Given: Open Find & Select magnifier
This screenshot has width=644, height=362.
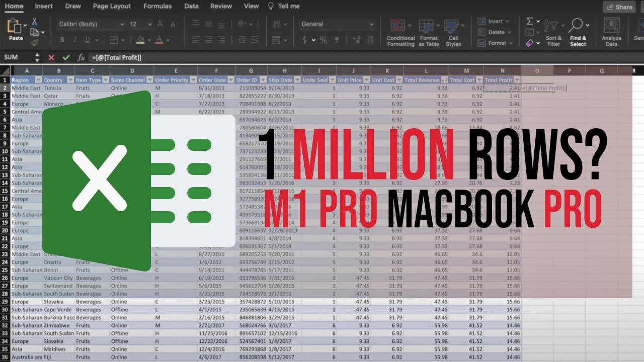Looking at the screenshot, I should pyautogui.click(x=578, y=33).
